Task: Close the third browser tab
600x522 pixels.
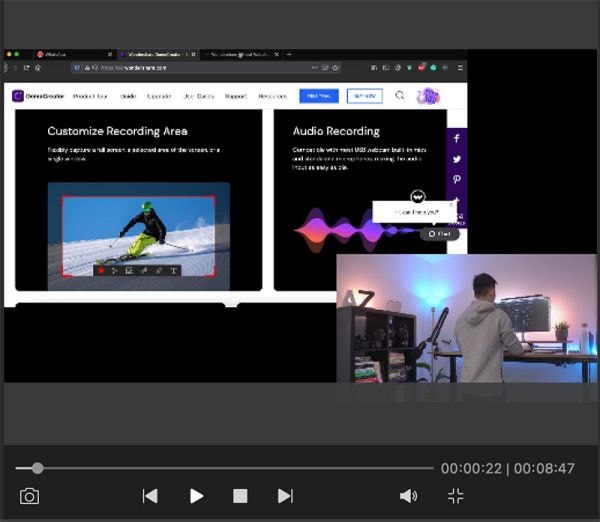Action: coord(276,54)
